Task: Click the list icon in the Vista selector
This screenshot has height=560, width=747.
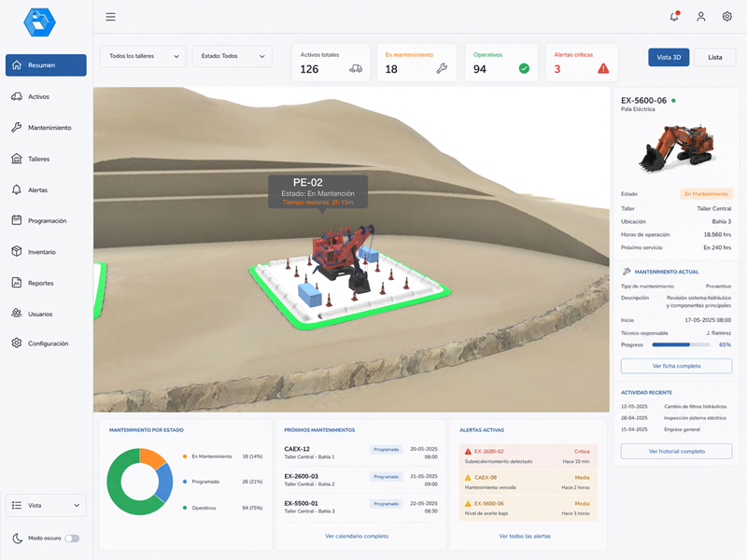Action: pyautogui.click(x=17, y=505)
